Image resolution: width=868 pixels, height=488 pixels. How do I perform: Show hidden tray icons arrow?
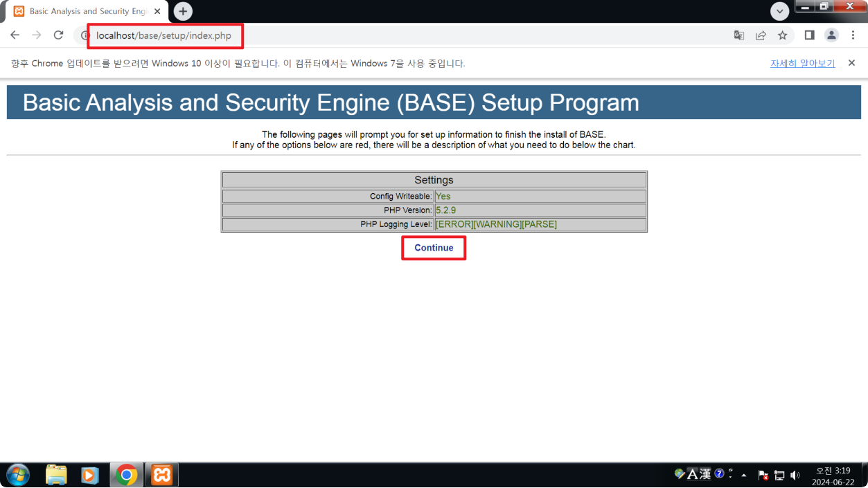tap(744, 476)
